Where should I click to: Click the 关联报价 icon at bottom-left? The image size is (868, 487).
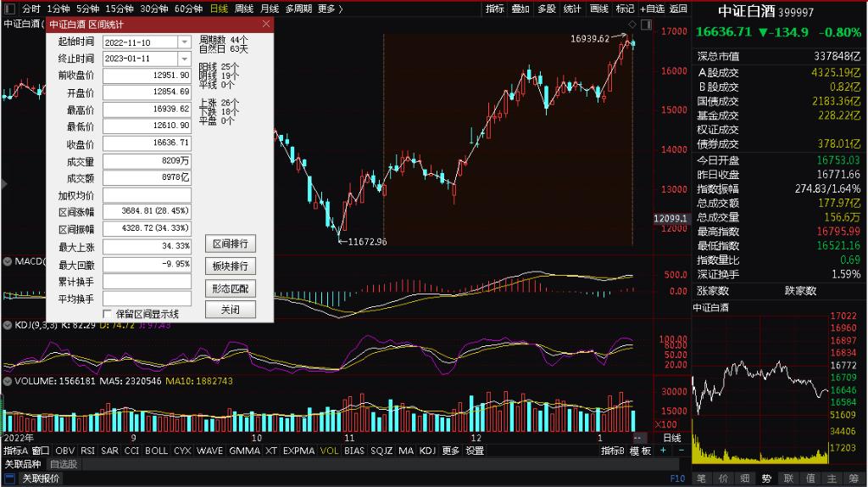point(11,479)
